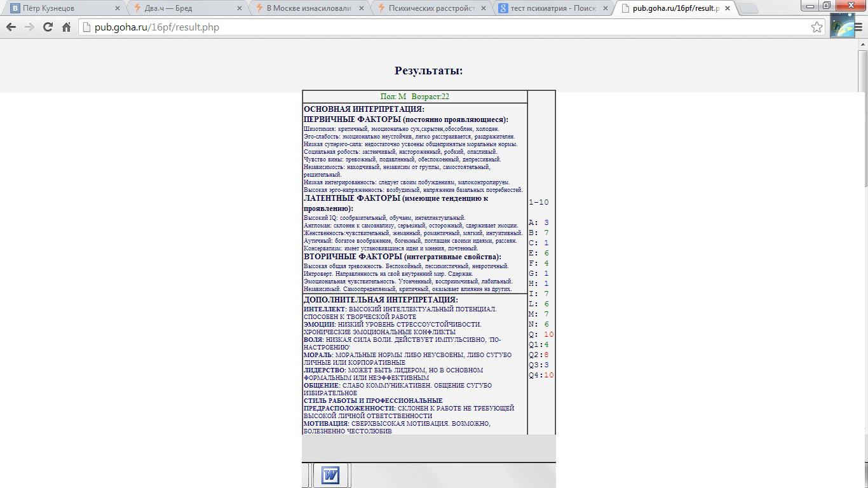This screenshot has width=868, height=488.
Task: Go back to the previous page
Action: click(x=11, y=27)
